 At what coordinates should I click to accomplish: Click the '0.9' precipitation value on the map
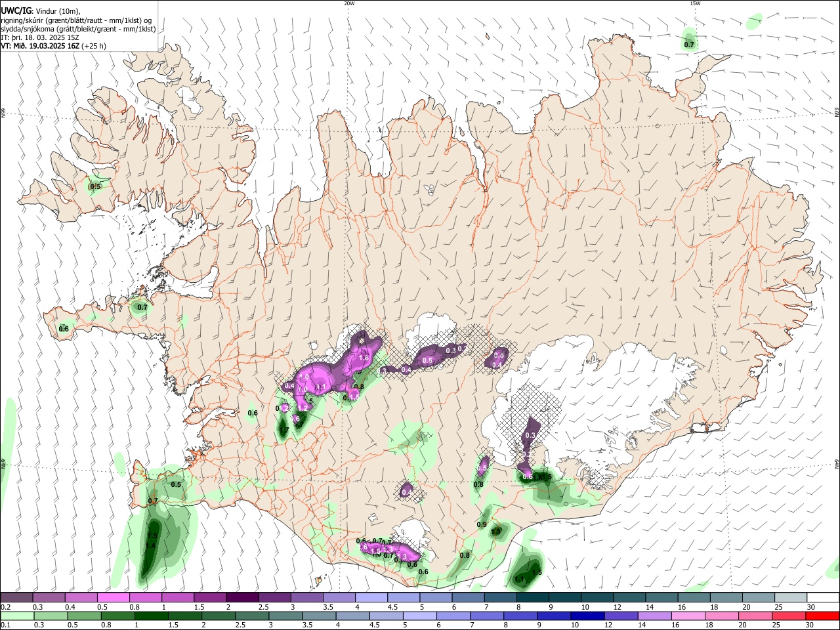(x=482, y=525)
